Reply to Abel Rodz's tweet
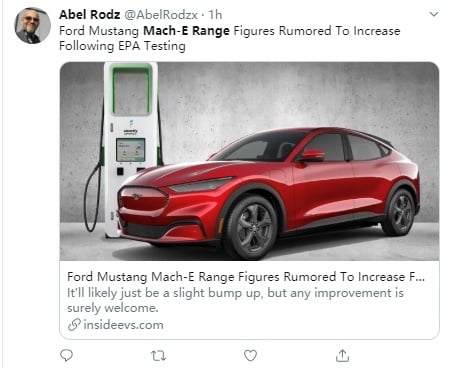 [66, 355]
